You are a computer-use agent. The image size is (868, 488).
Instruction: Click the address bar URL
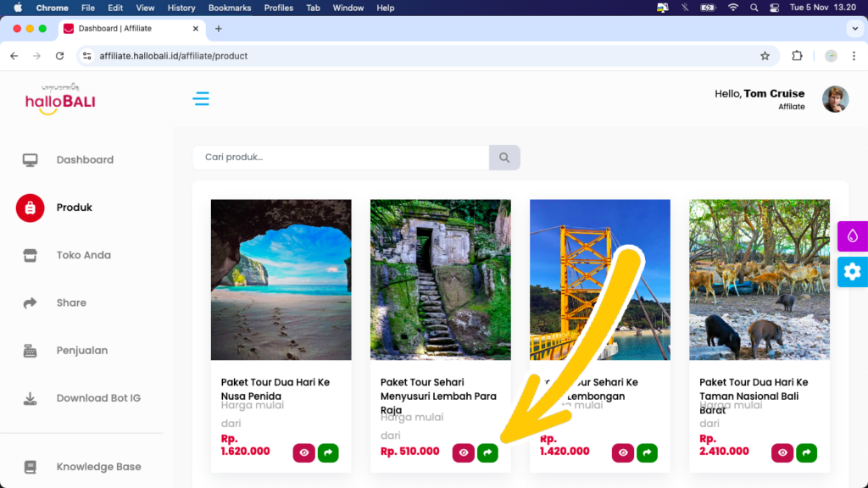tap(173, 56)
